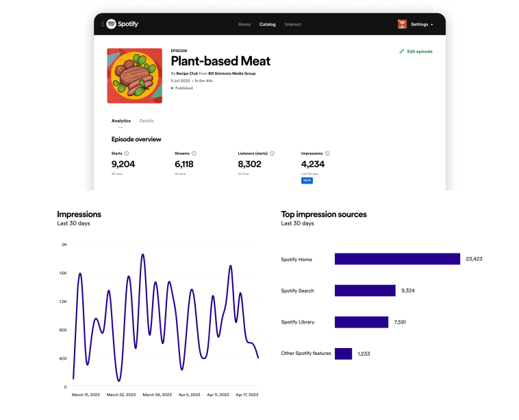519x420 pixels.
Task: Open the Plant-based Meat cover artwork
Action: pos(135,76)
